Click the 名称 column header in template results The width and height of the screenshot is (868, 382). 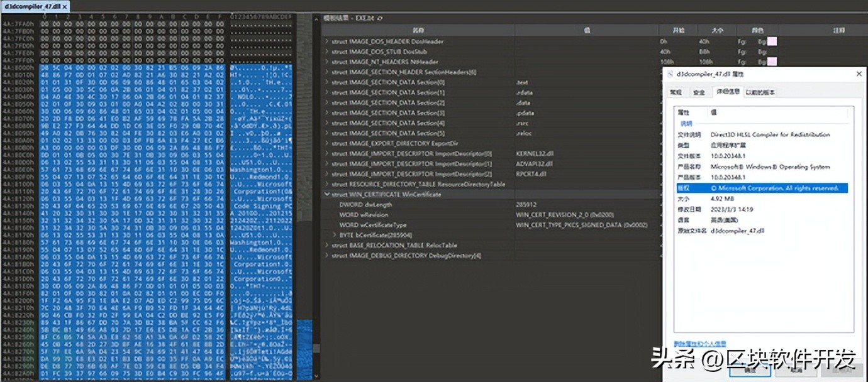click(418, 30)
